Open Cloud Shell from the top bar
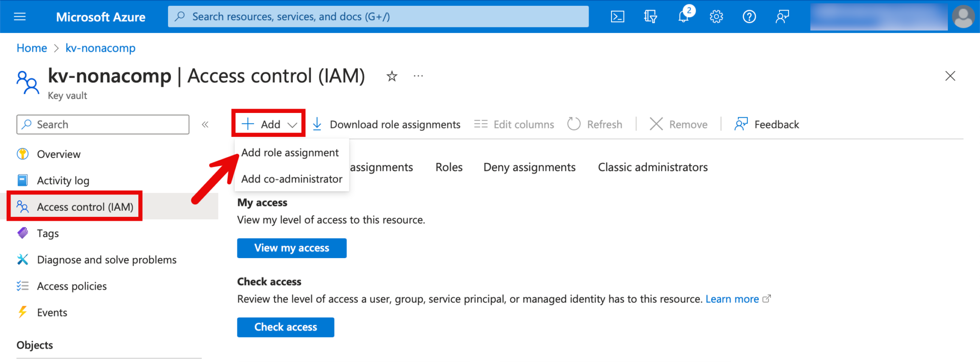This screenshot has width=980, height=362. coord(617,17)
